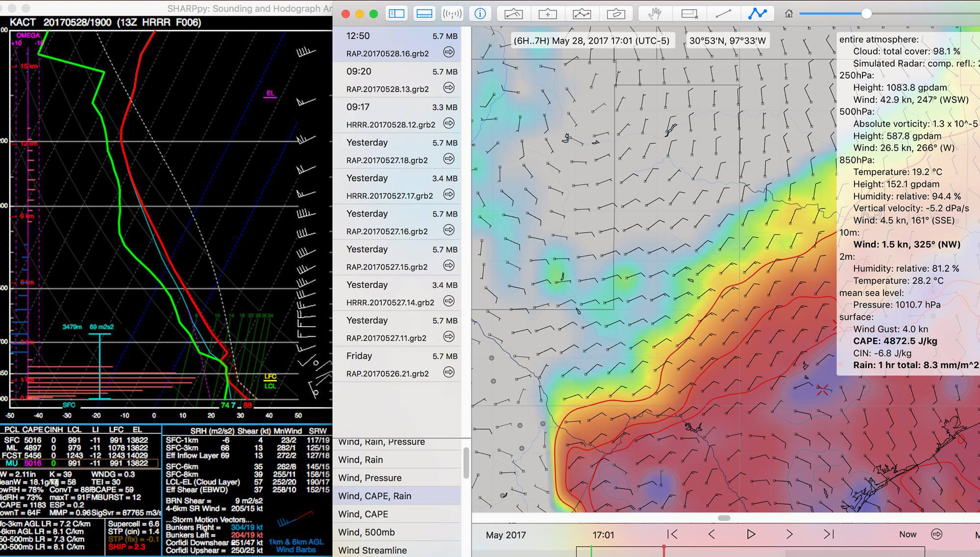Click the map bottom resize handle
The image size is (980, 557).
coord(724,518)
